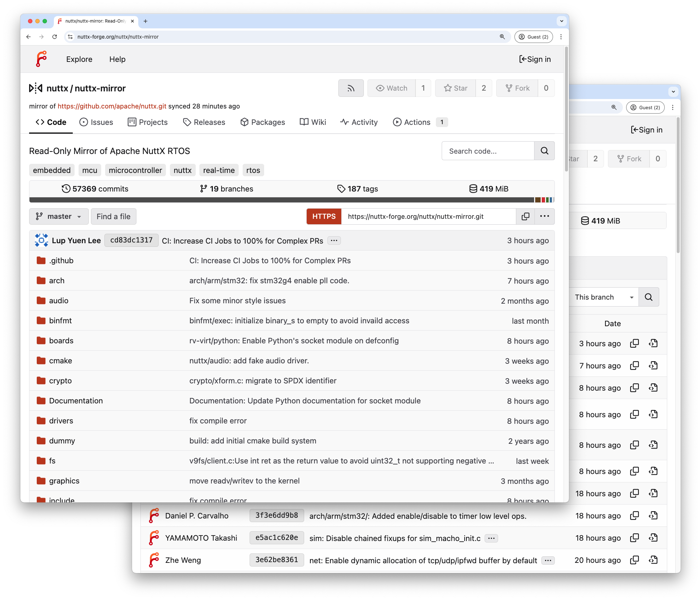Click the language statistics color bar
Image resolution: width=700 pixels, height=600 pixels.
click(292, 200)
